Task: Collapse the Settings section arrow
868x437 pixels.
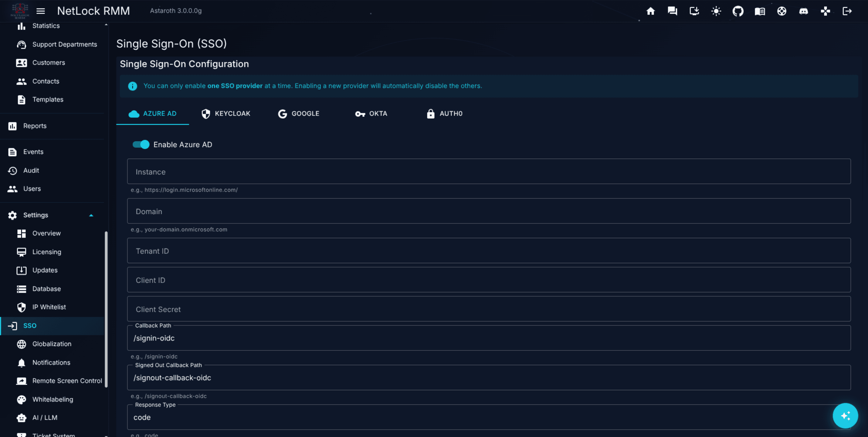Action: pyautogui.click(x=91, y=215)
